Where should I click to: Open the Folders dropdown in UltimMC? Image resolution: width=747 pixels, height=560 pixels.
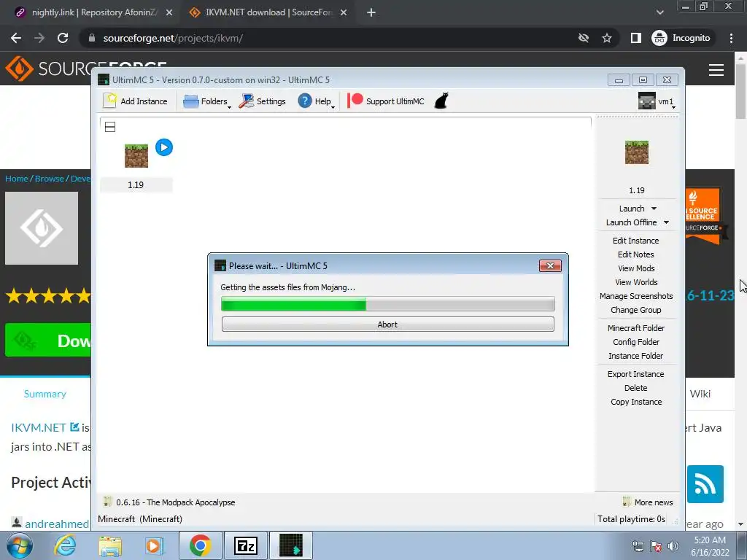[x=206, y=101]
